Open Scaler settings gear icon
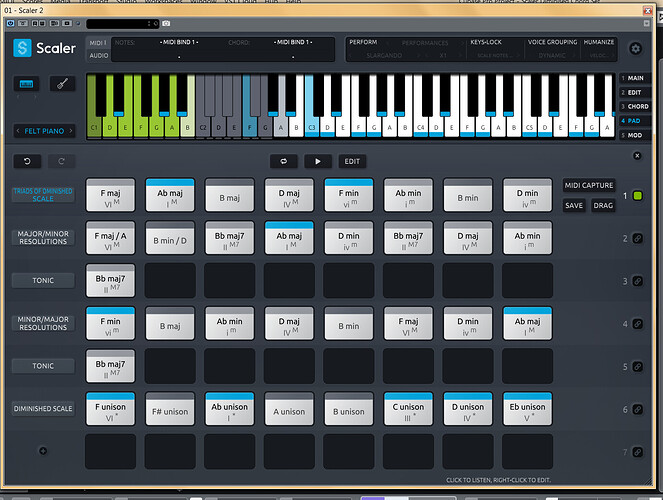 [636, 49]
